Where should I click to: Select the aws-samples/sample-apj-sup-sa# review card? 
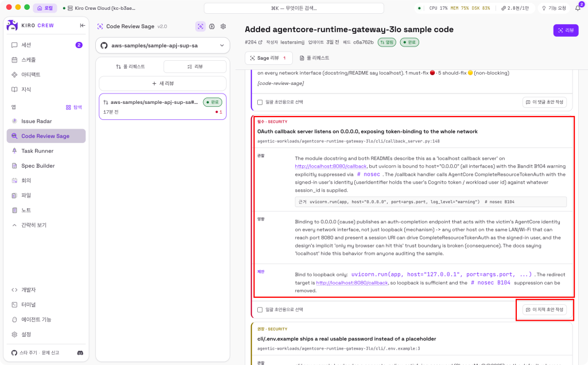coord(163,107)
